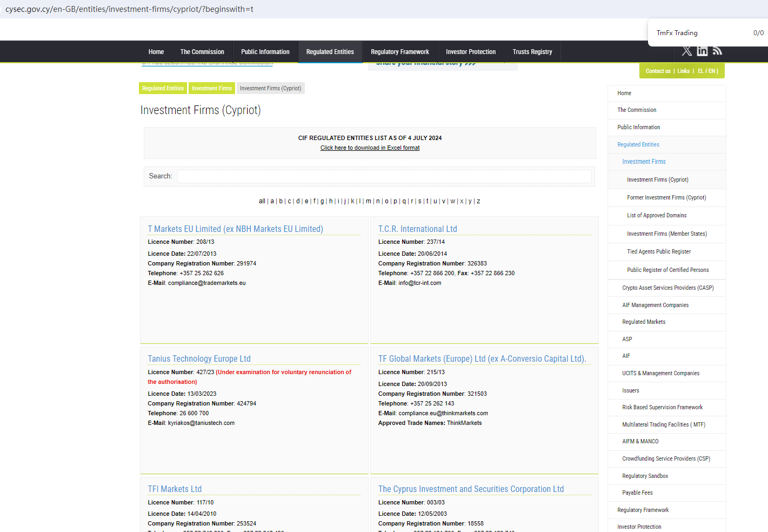Image resolution: width=768 pixels, height=532 pixels.
Task: Open the LinkedIn icon in header
Action: click(x=702, y=51)
